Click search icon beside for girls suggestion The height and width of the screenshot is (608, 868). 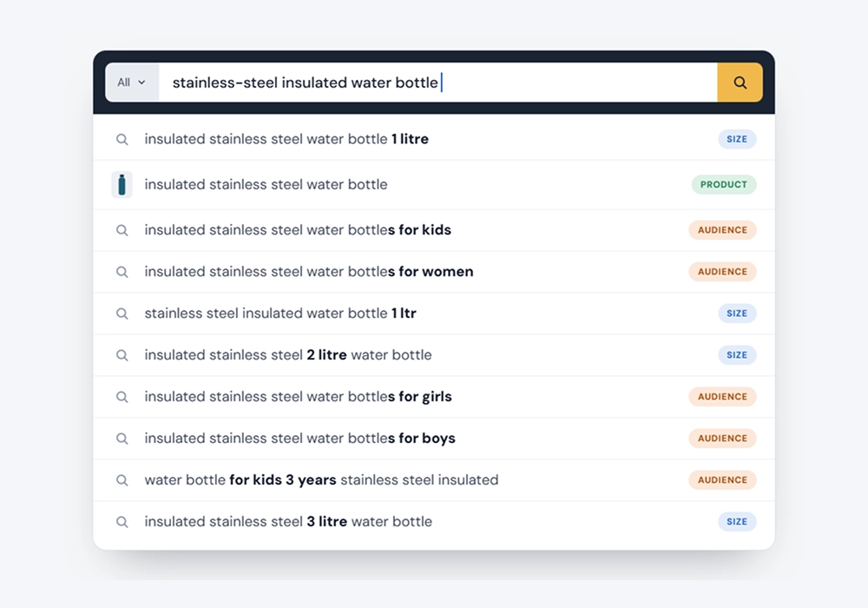122,396
